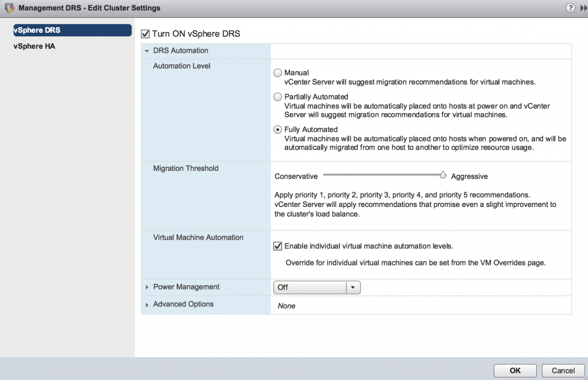Select the vSphere DRS tab

(37, 30)
